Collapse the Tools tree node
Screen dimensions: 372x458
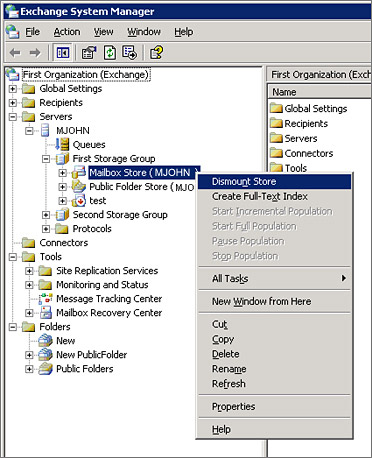(x=13, y=257)
